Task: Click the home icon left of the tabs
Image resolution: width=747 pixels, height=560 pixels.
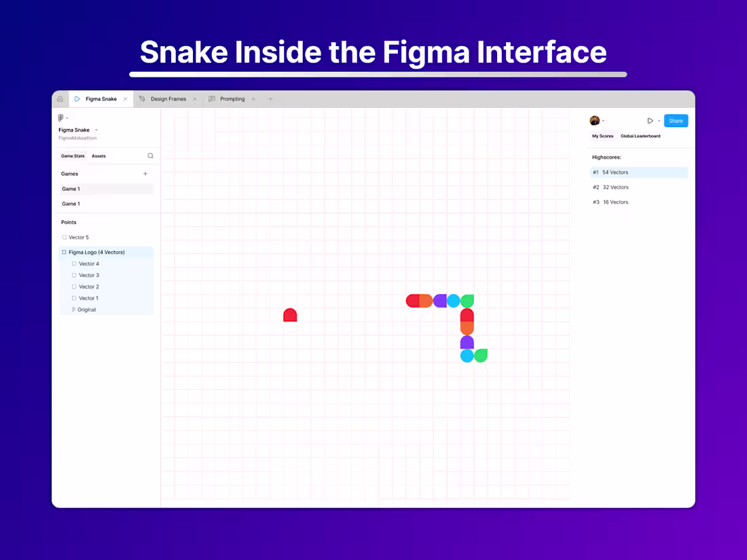Action: tap(60, 98)
